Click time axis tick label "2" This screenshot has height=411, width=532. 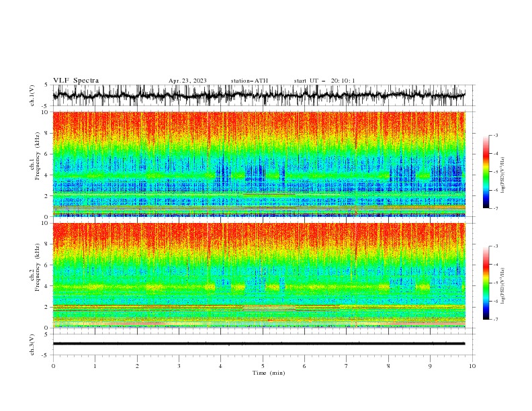click(x=137, y=366)
